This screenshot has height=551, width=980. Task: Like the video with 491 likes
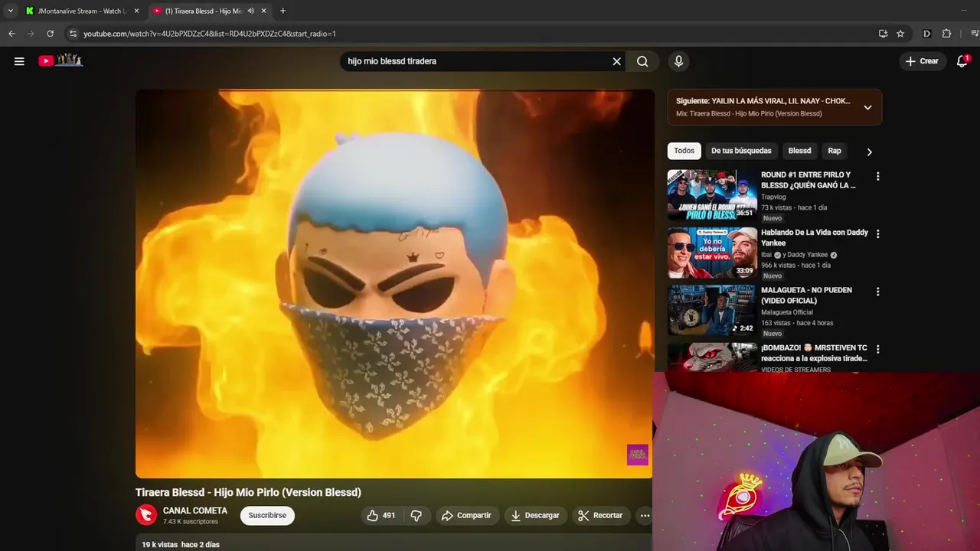(x=381, y=516)
